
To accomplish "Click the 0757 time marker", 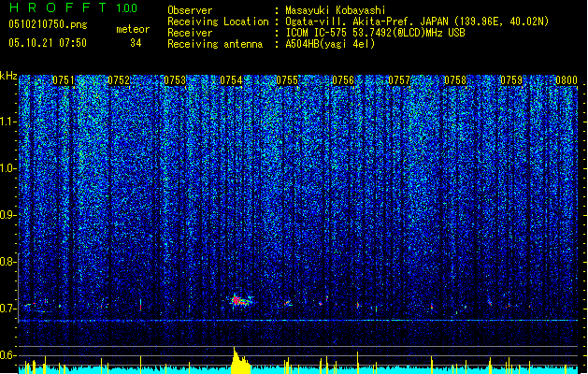I will (x=399, y=80).
